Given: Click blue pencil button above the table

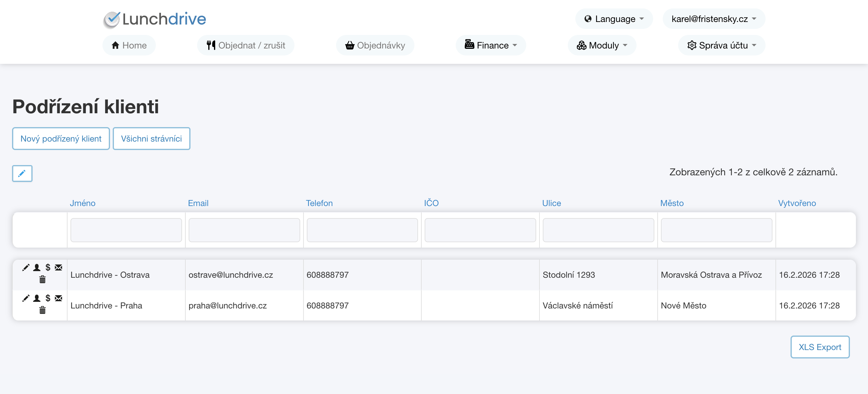Looking at the screenshot, I should 22,174.
